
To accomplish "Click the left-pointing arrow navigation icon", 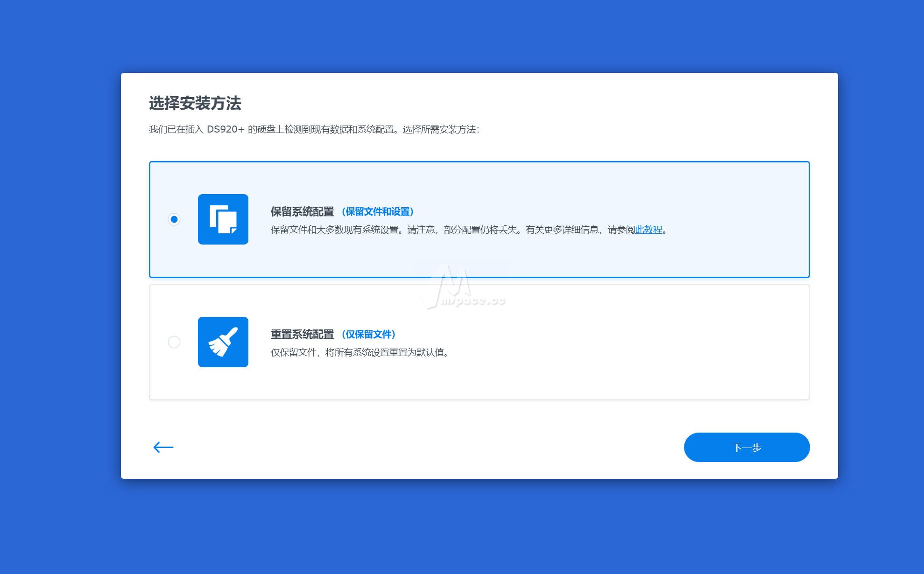I will click(x=162, y=447).
